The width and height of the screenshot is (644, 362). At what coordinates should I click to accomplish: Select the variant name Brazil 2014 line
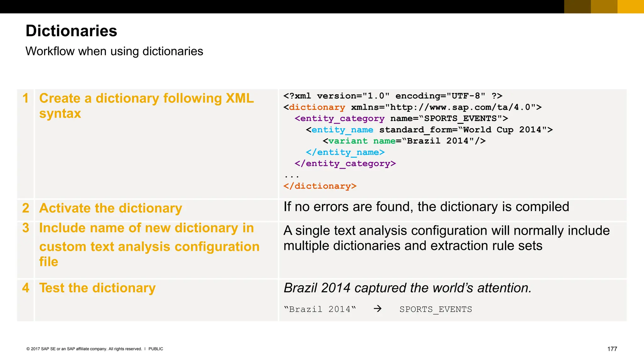point(404,141)
